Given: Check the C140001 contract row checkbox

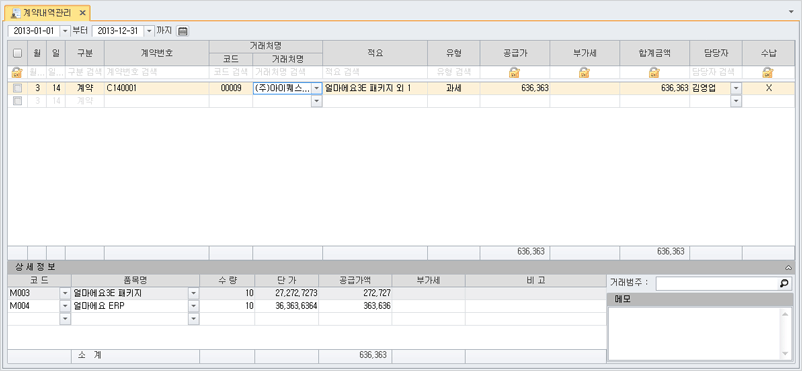Looking at the screenshot, I should point(17,89).
